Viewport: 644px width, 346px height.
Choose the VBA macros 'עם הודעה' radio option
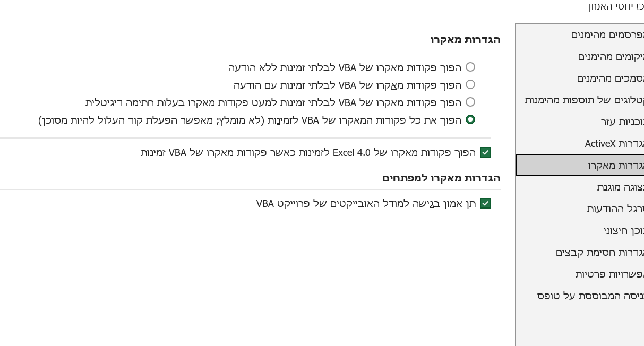click(x=470, y=84)
